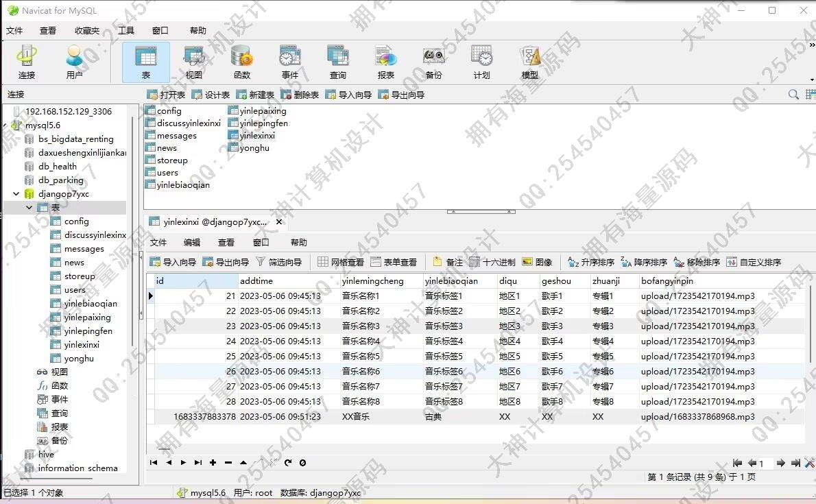Image resolution: width=816 pixels, height=504 pixels.
Task: Collapse the 表 tables tree node
Action: coord(29,208)
